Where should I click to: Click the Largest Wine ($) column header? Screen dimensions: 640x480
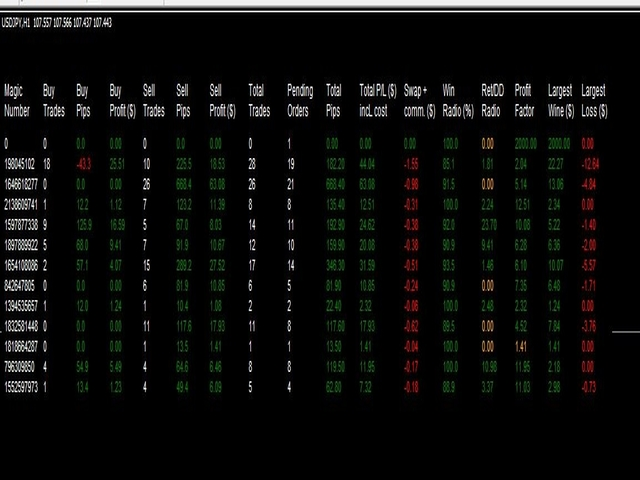[561, 100]
